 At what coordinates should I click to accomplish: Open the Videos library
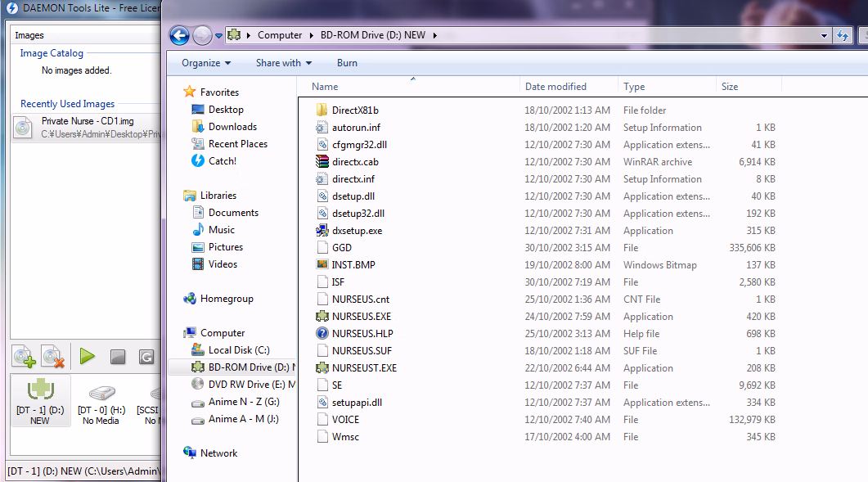pos(223,264)
